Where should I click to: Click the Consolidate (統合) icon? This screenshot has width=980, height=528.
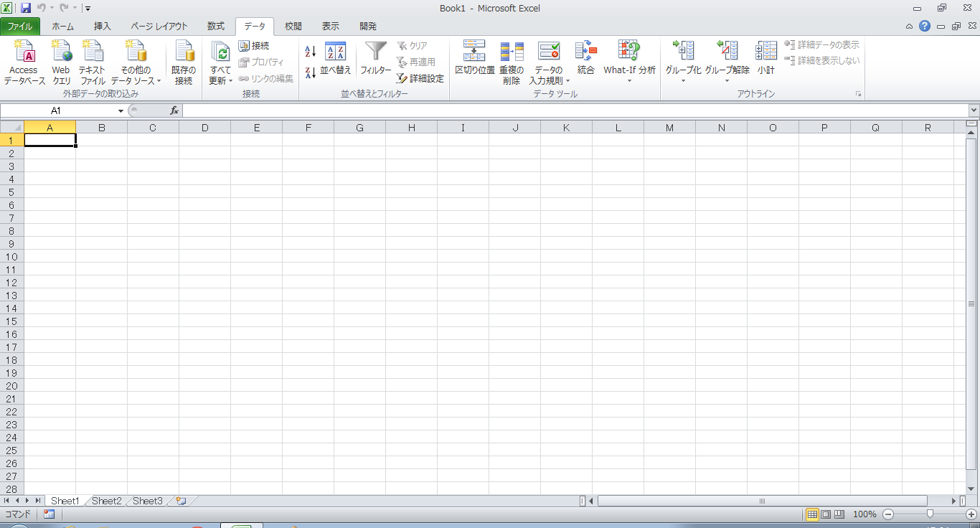click(585, 52)
